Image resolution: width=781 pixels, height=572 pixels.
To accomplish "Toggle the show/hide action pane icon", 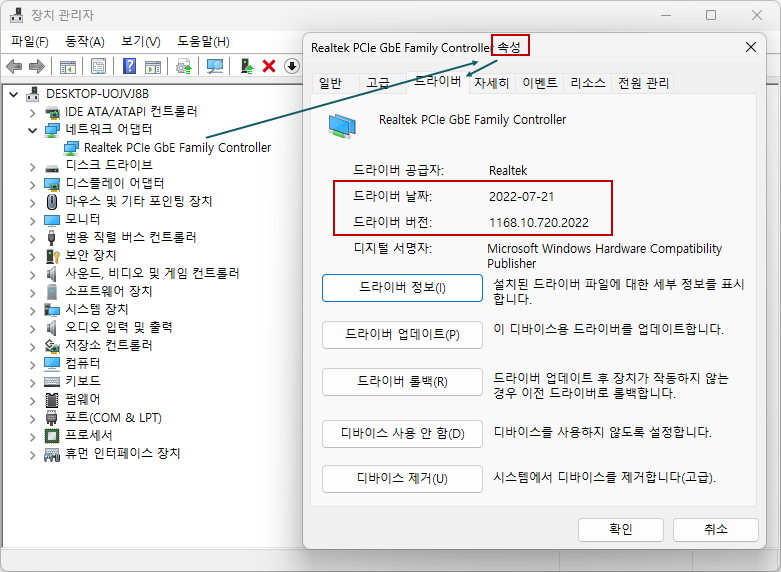I will click(153, 66).
